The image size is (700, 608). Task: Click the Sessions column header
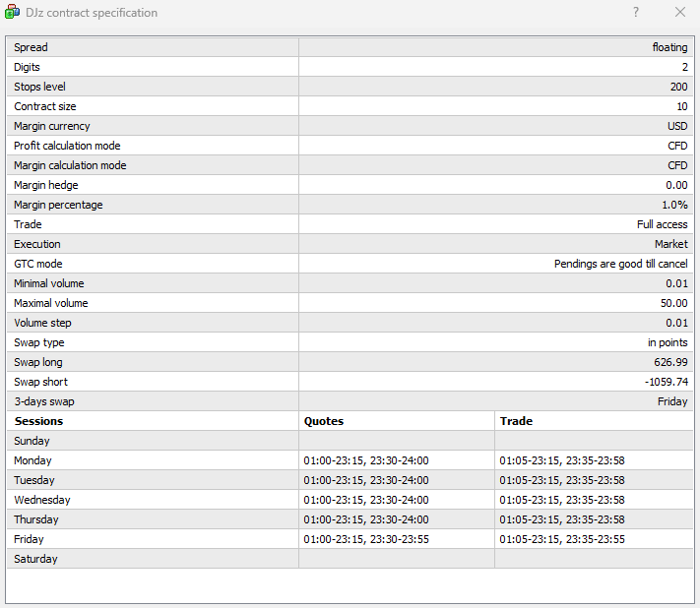[38, 421]
